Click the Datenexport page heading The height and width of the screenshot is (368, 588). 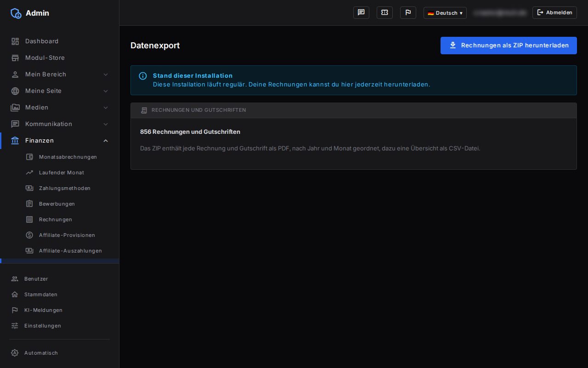(155, 46)
